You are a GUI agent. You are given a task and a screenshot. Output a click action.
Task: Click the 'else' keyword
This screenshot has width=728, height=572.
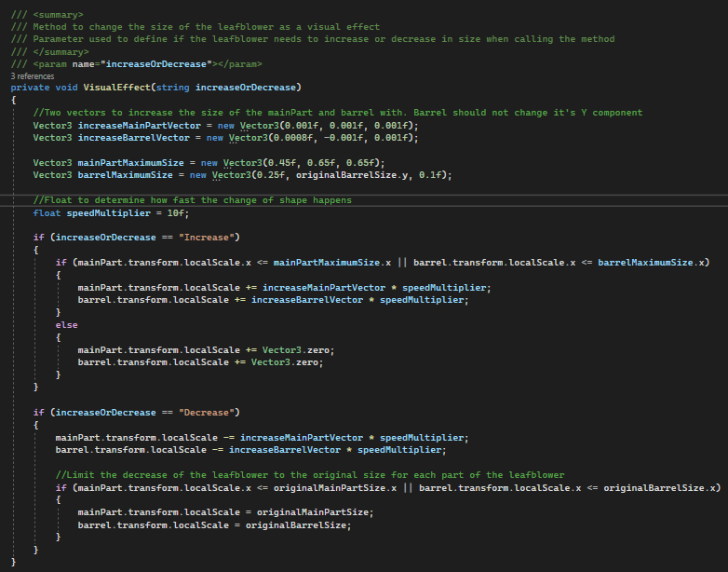point(66,324)
